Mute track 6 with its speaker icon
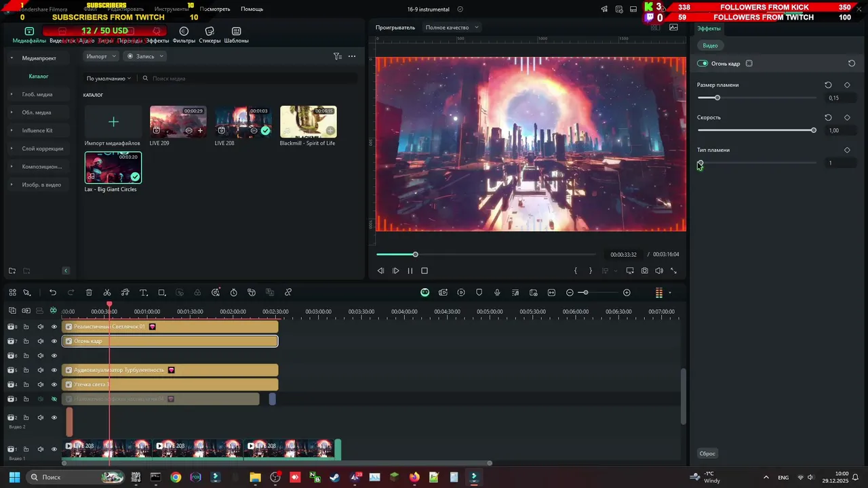Viewport: 868px width, 488px height. 40,356
